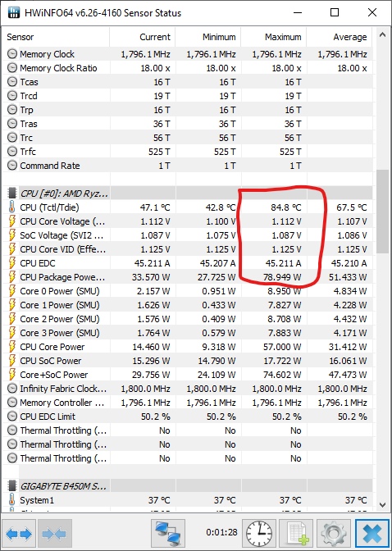The width and height of the screenshot is (392, 551).
Task: Click the Average column header
Action: tap(340, 37)
